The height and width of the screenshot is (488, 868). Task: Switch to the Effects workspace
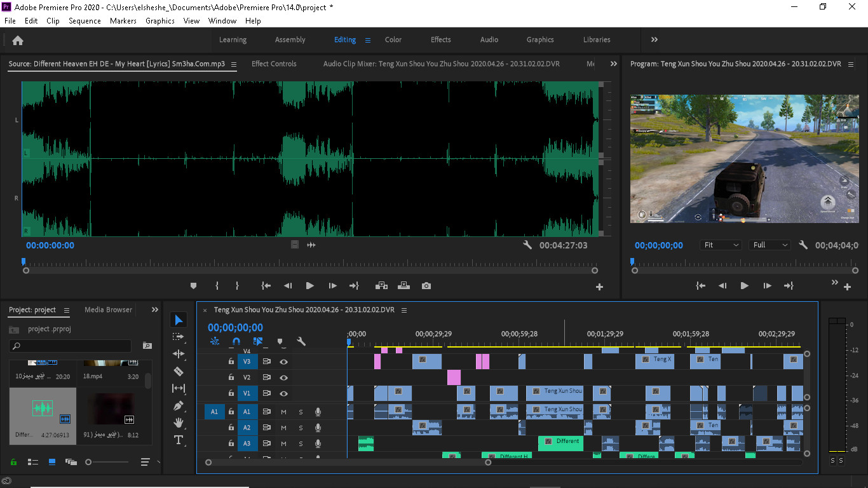(440, 39)
